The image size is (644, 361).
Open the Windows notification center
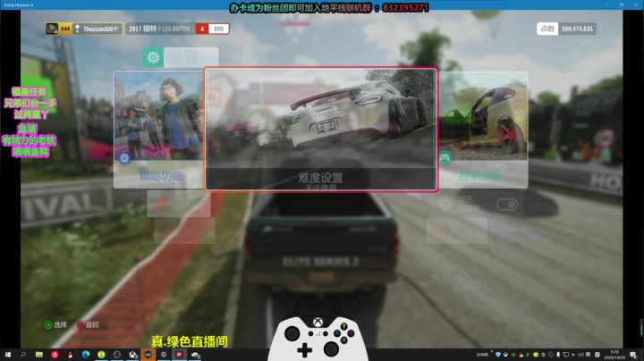[633, 355]
